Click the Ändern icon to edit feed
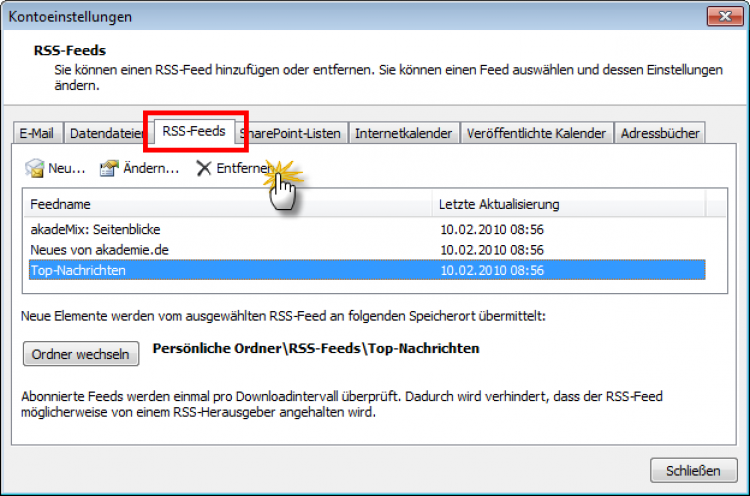This screenshot has width=750, height=496. [109, 168]
